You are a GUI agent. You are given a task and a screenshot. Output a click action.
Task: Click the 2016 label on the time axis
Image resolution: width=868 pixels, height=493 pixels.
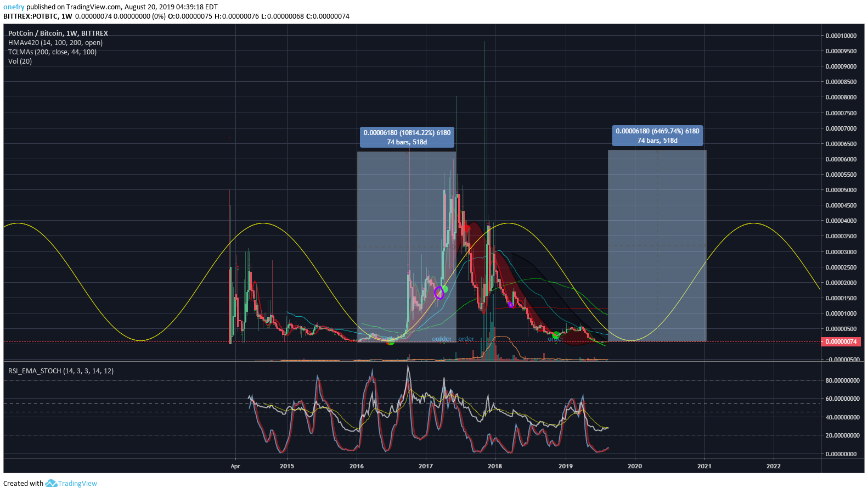357,466
